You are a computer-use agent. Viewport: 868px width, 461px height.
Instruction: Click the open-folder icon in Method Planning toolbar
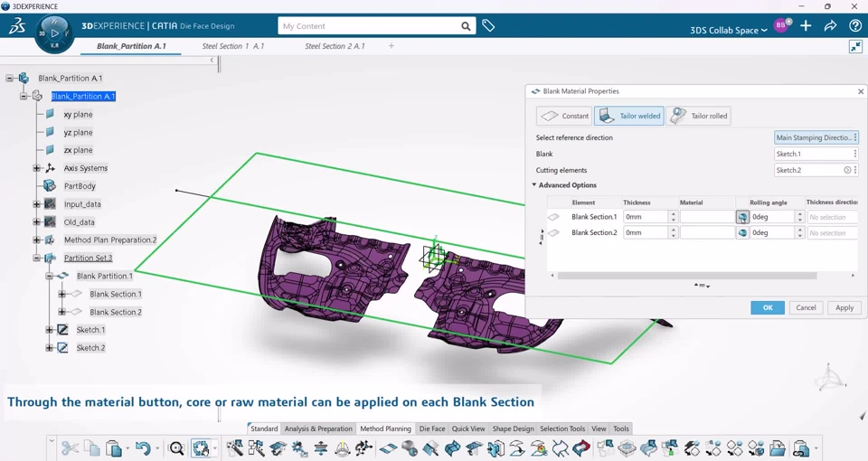pyautogui.click(x=778, y=447)
